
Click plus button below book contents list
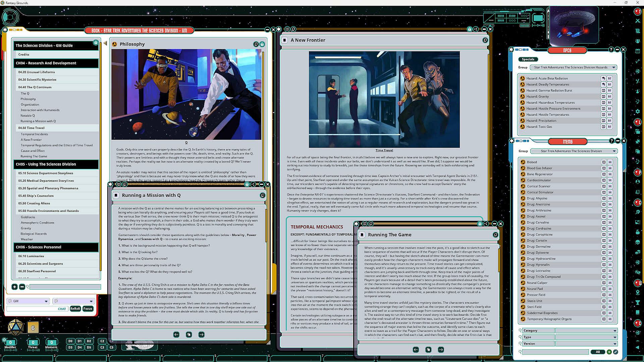point(14,287)
